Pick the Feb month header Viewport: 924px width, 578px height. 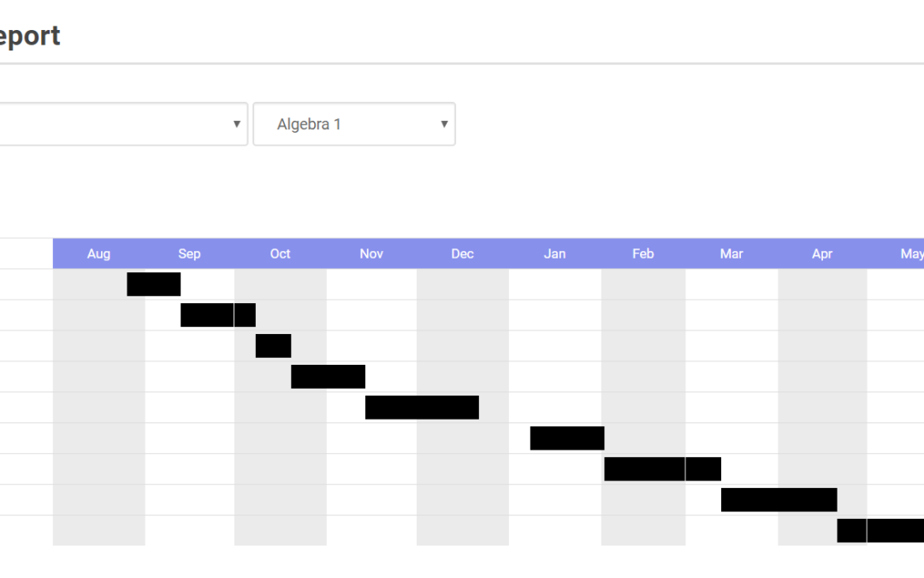643,253
